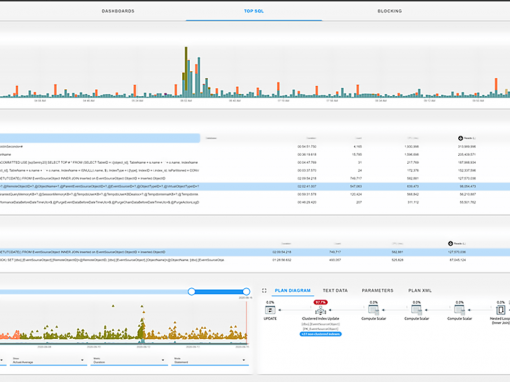This screenshot has width=510, height=382.
Task: Sort lower grid by Reads column icon
Action: 450,244
